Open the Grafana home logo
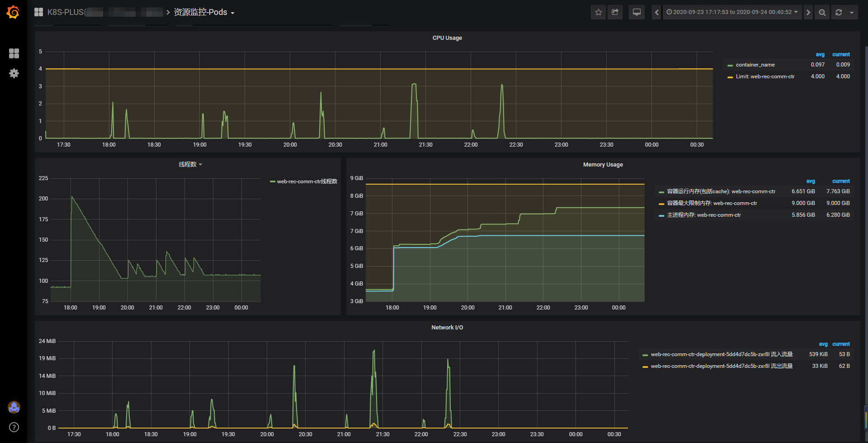The image size is (868, 443). coord(13,12)
